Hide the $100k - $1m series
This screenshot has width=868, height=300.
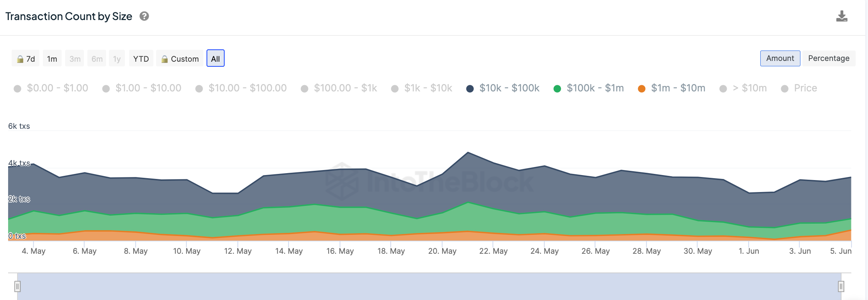[588, 88]
